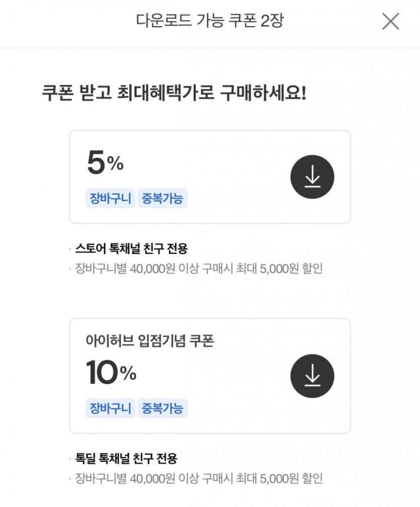Tap the large 5% discount value

(105, 163)
